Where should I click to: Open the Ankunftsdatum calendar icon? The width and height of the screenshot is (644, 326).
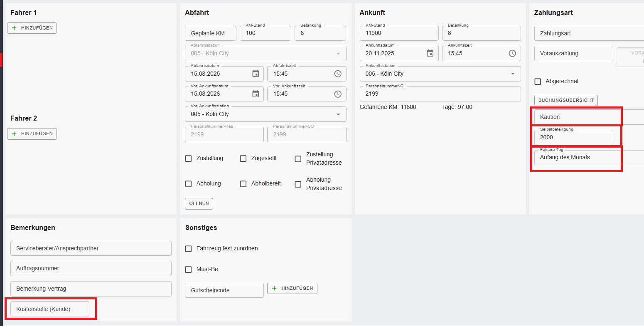click(x=430, y=53)
